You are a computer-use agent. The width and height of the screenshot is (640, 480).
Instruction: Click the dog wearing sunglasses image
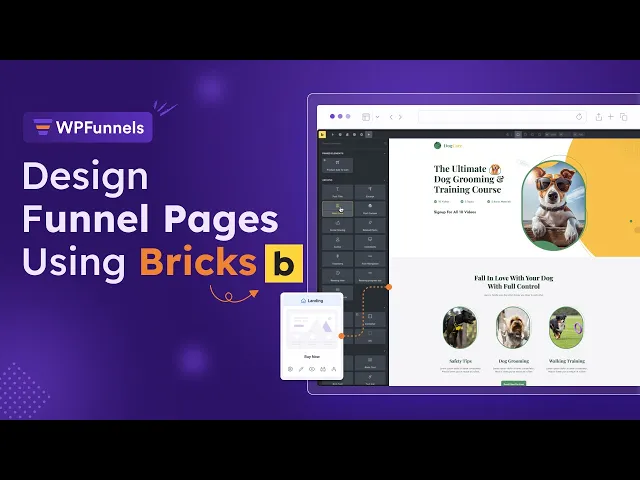(x=554, y=205)
